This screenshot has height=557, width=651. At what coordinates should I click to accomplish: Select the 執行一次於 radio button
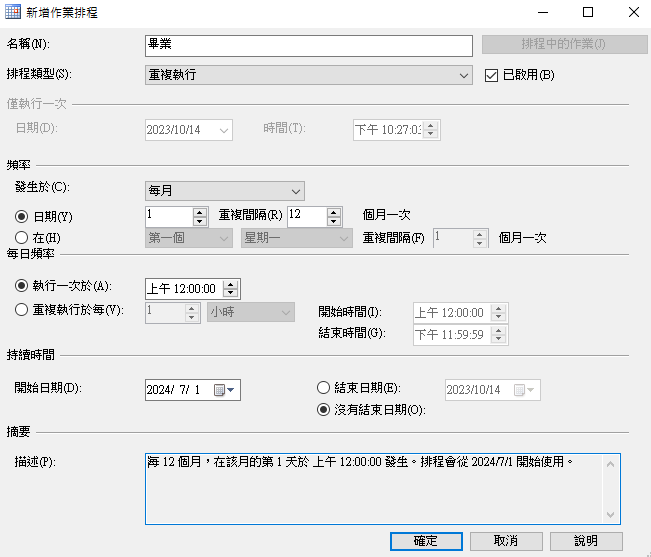[22, 286]
